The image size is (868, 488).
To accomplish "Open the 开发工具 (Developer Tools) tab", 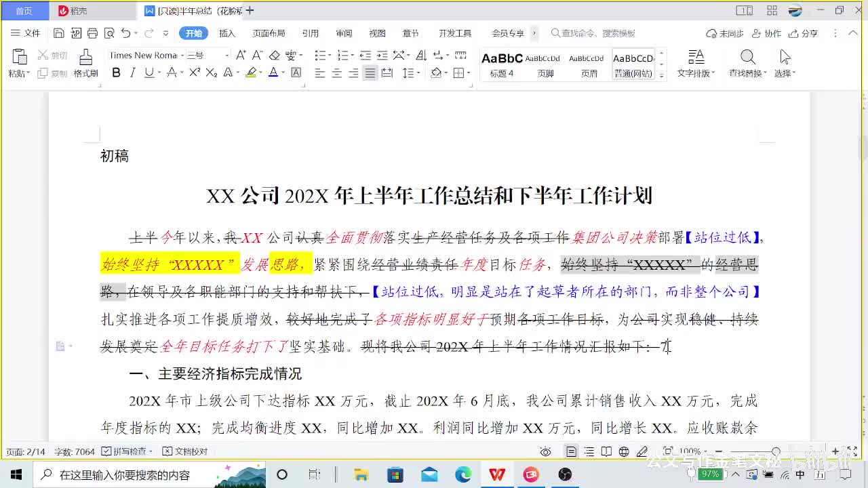I will [454, 33].
